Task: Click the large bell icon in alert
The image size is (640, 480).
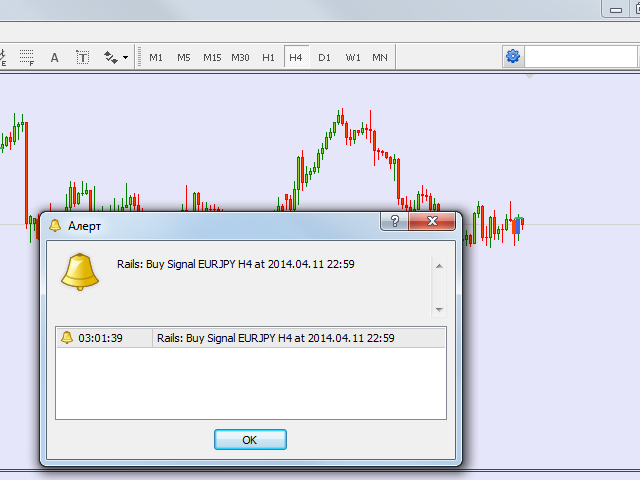Action: pos(80,271)
